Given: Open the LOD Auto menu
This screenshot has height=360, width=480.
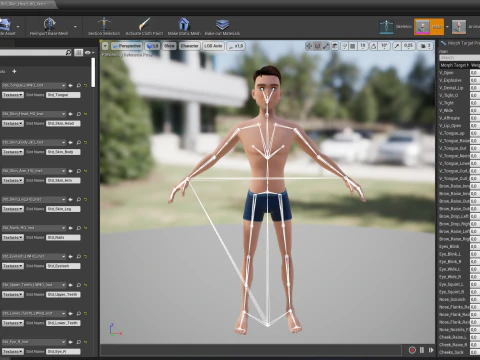Looking at the screenshot, I should click(213, 46).
